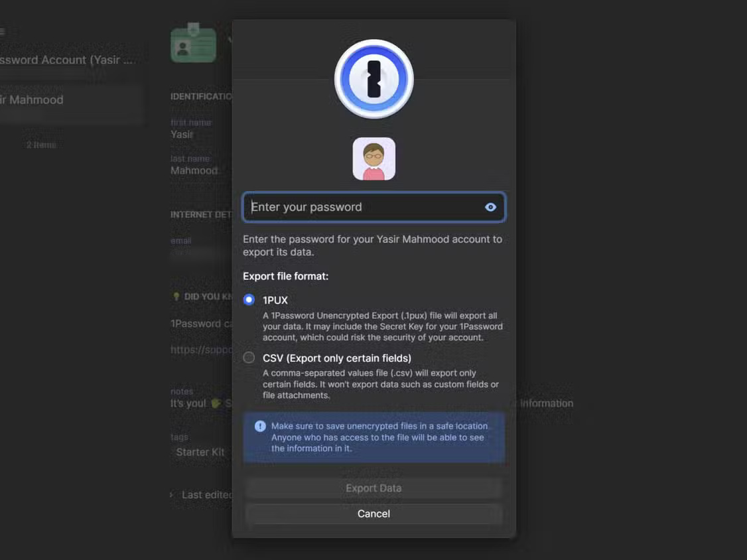Image resolution: width=747 pixels, height=560 pixels.
Task: Click the sidebar list icon at top left
Action: pyautogui.click(x=3, y=31)
